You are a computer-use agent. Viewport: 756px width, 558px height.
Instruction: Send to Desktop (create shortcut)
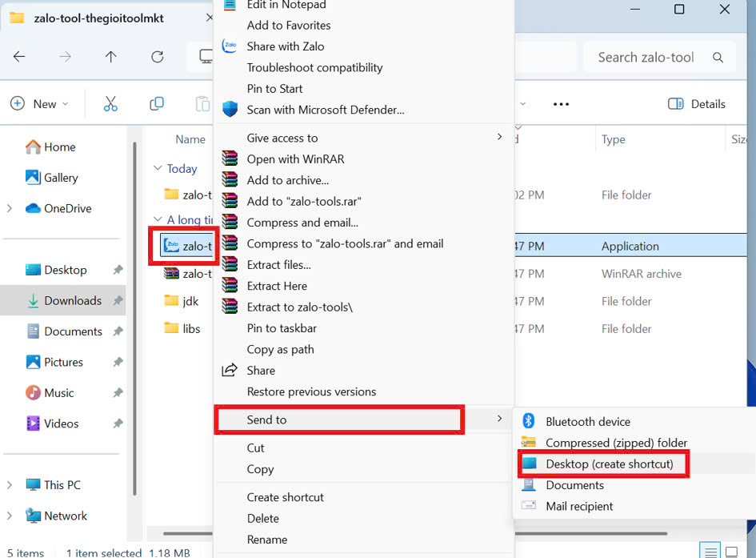[x=610, y=464]
